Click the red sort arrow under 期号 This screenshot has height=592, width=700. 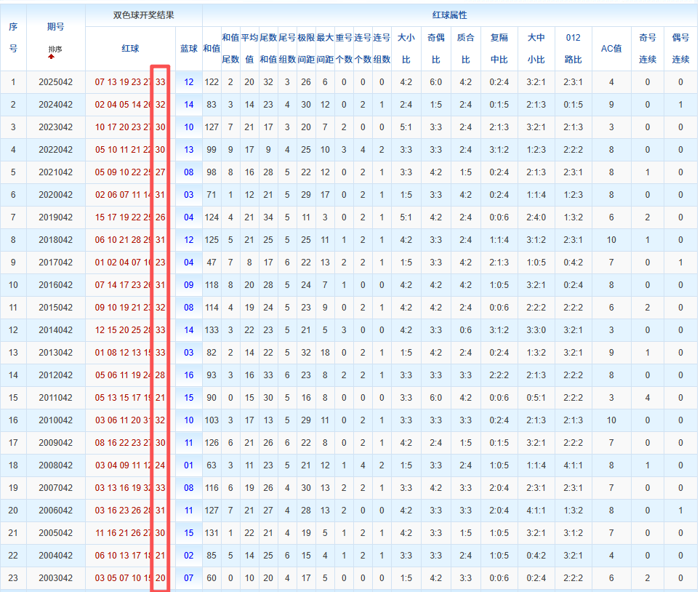52,56
